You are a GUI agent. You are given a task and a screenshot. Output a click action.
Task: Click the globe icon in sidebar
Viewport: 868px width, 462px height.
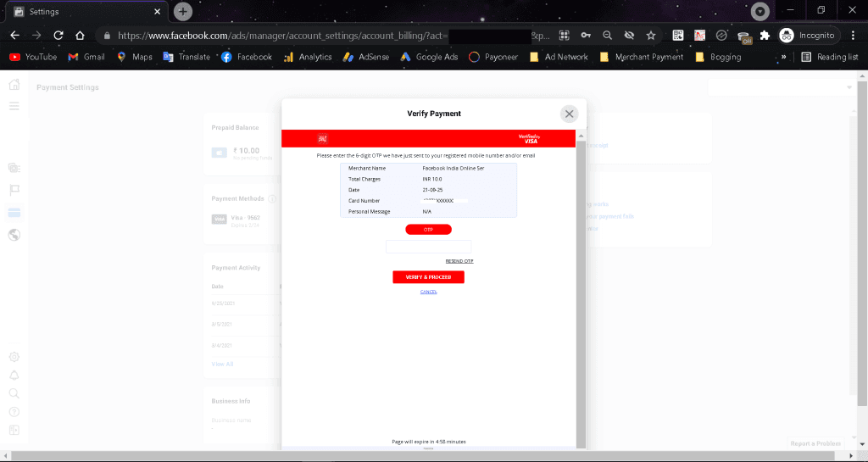click(14, 235)
